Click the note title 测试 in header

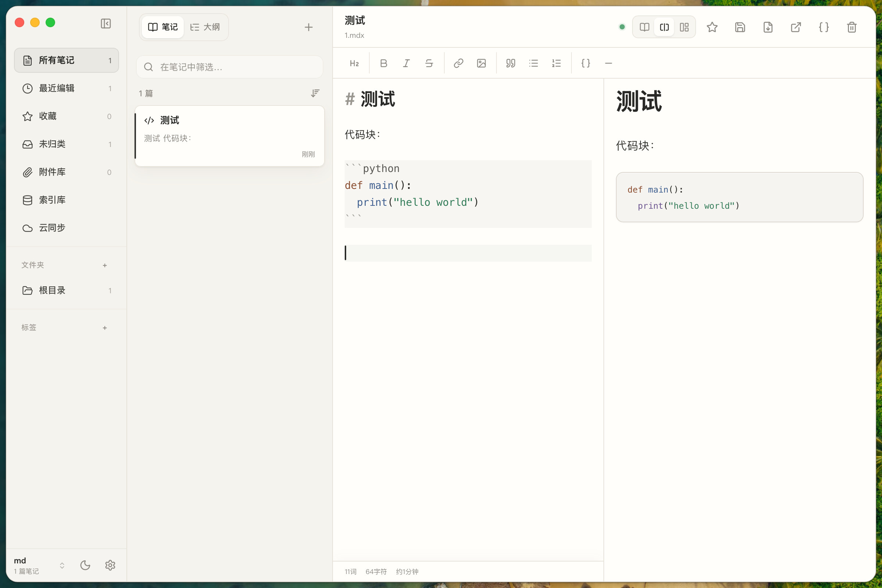tap(355, 20)
